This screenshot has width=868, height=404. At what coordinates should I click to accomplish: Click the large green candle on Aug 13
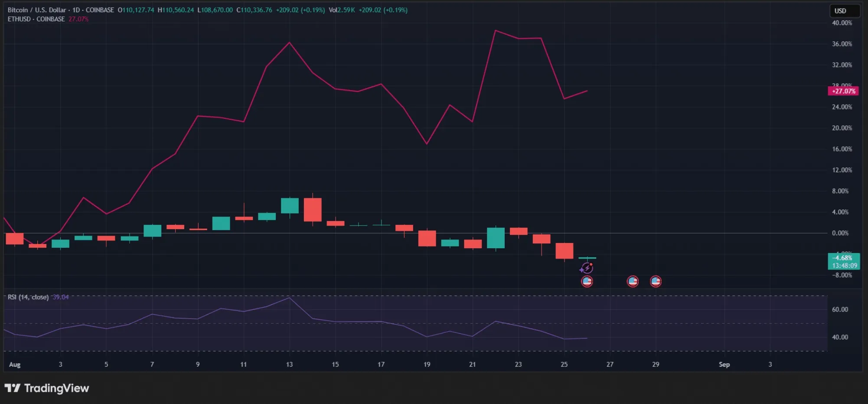(x=290, y=206)
